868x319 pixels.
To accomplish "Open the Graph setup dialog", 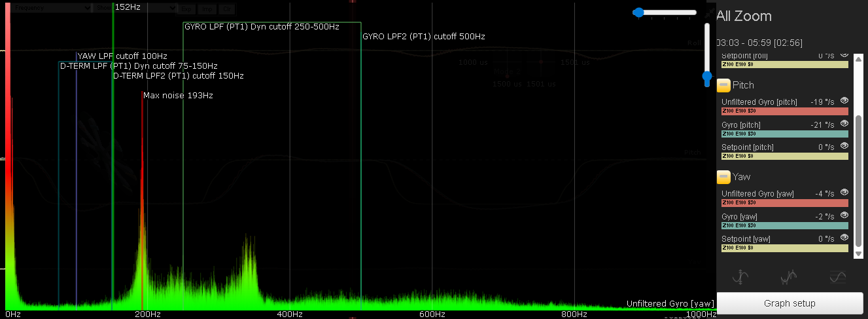I will [x=790, y=303].
